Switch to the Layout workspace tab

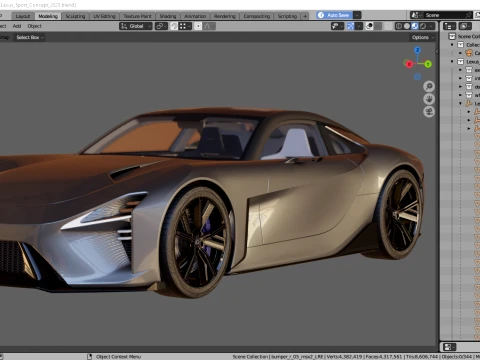[x=23, y=16]
